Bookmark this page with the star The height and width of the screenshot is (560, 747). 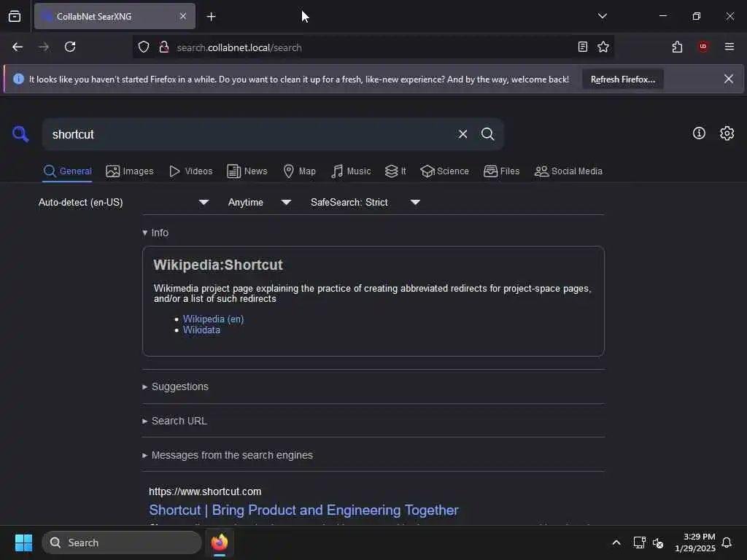point(603,47)
